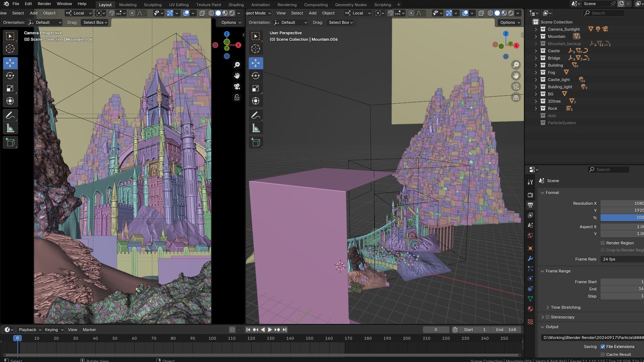Switch right viewport to material preview shading
The width and height of the screenshot is (644, 362).
(x=504, y=13)
